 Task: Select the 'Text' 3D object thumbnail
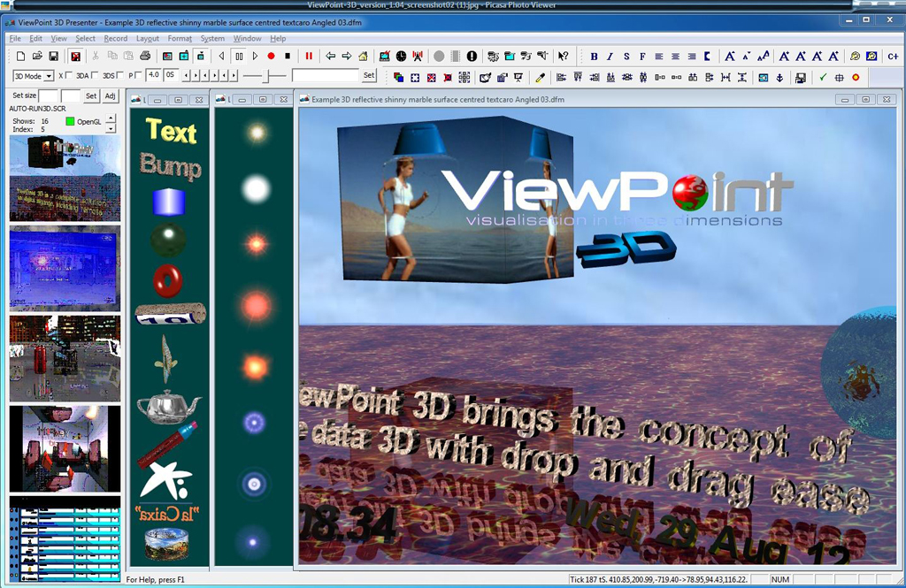pos(171,132)
